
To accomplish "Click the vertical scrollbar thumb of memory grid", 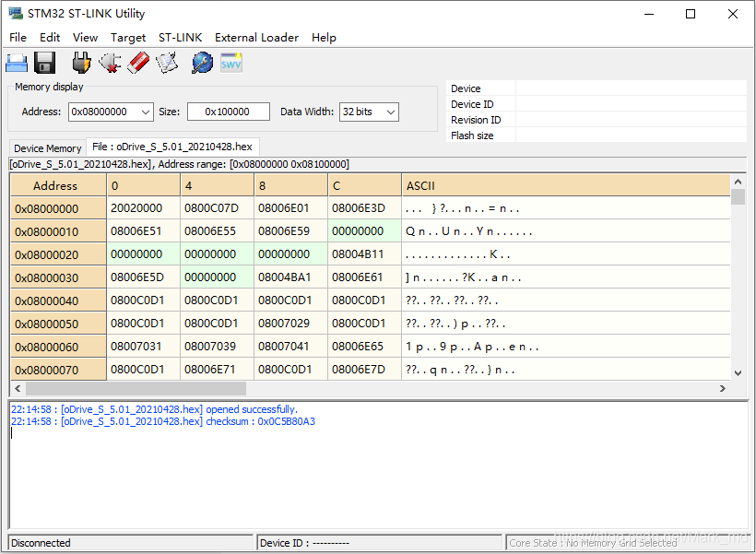I will click(738, 197).
